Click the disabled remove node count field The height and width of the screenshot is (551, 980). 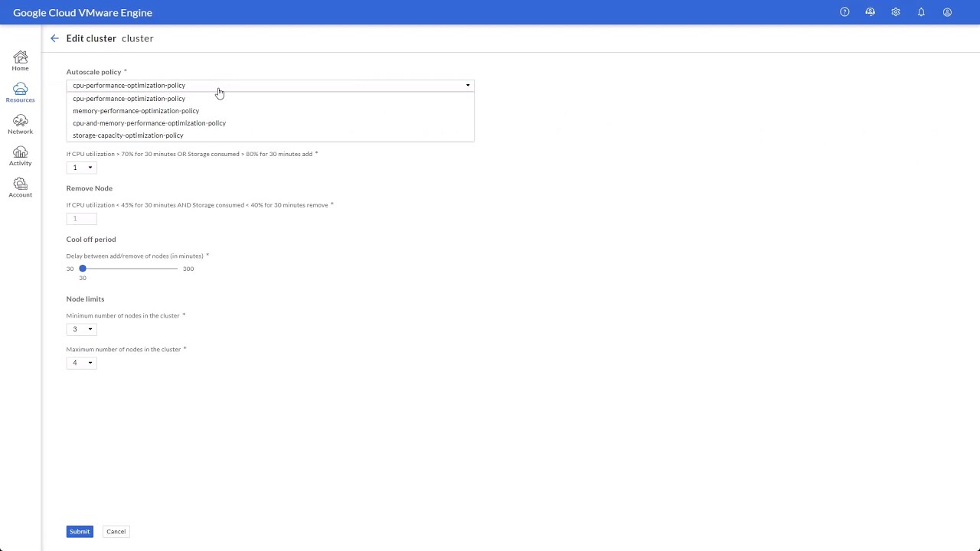[x=81, y=219]
